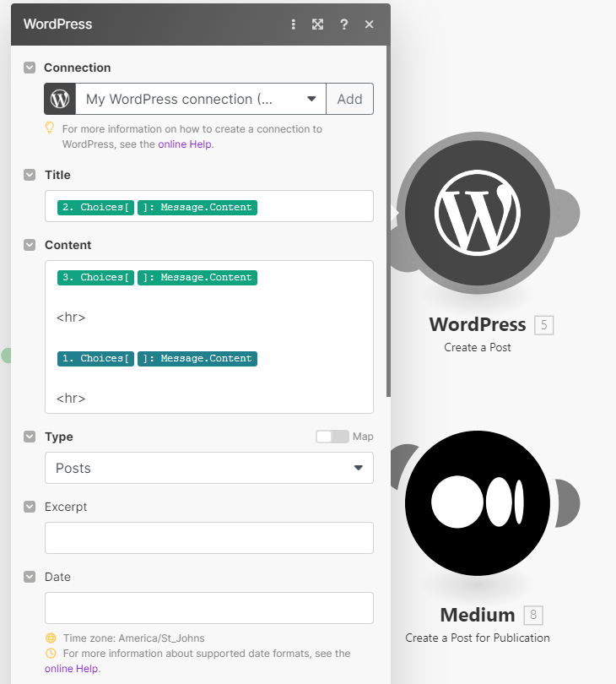Viewport: 616px width, 684px height.
Task: Collapse the Connection field toggle
Action: [30, 68]
